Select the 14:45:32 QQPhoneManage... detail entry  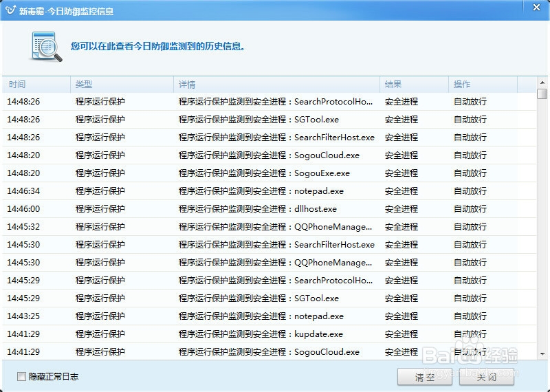tap(276, 227)
